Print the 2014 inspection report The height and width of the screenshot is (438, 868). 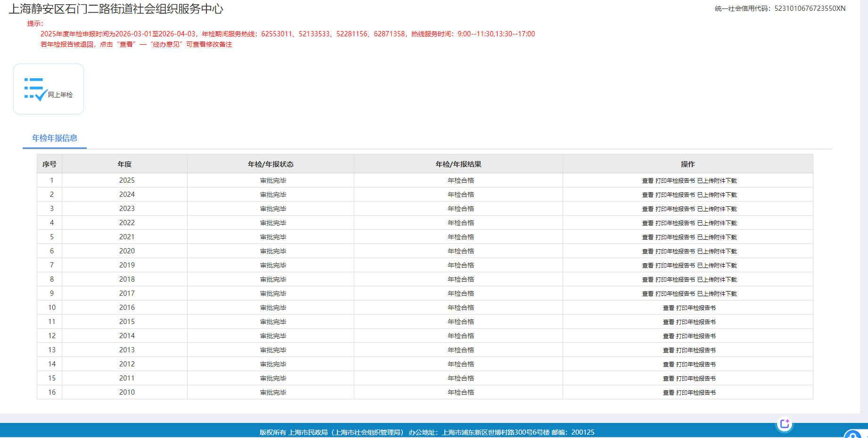point(696,336)
